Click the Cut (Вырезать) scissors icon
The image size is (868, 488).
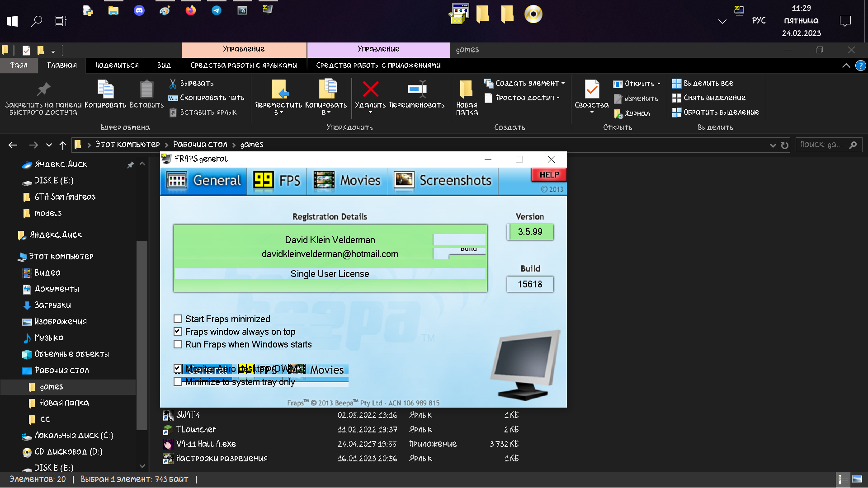pos(173,83)
